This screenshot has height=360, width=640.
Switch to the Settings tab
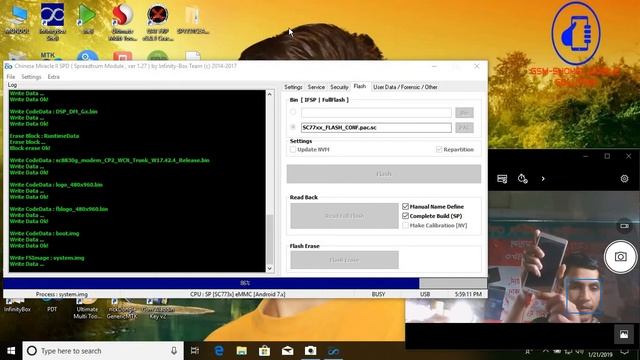[x=293, y=87]
